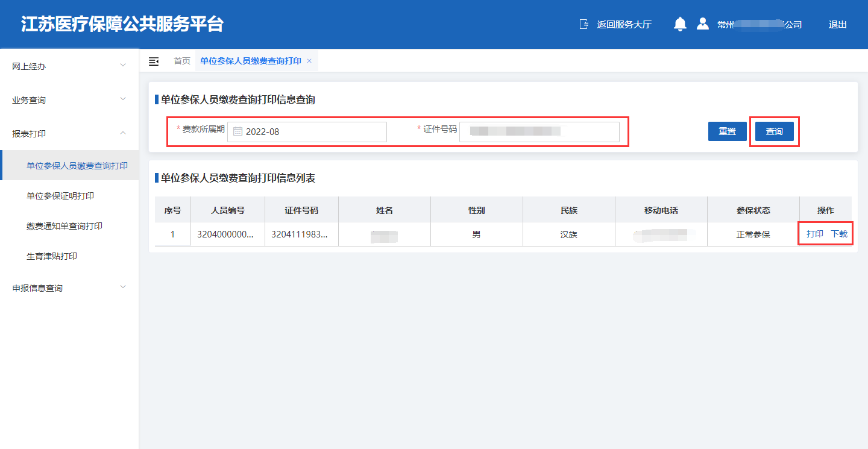Click the 打印 link in row 1
Viewport: 868px width, 449px height.
tap(815, 234)
